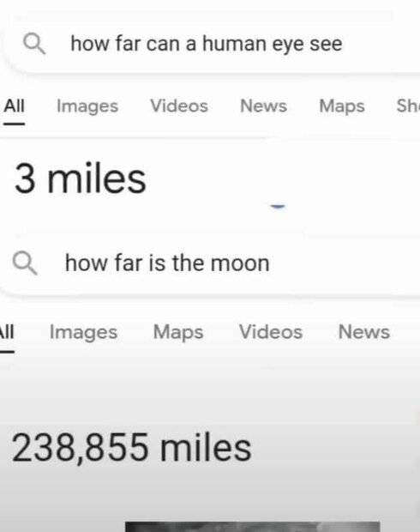Select the All tab under the human eye search
The image size is (420, 532).
(x=15, y=106)
